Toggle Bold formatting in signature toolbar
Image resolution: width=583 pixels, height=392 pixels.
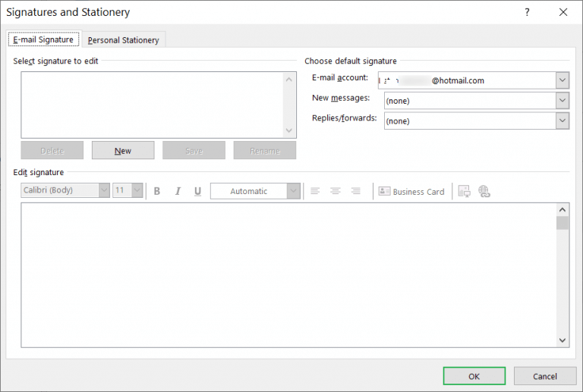tap(157, 191)
